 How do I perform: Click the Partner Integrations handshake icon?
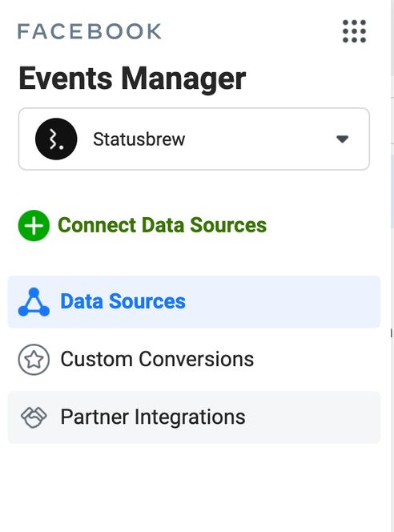(x=34, y=417)
